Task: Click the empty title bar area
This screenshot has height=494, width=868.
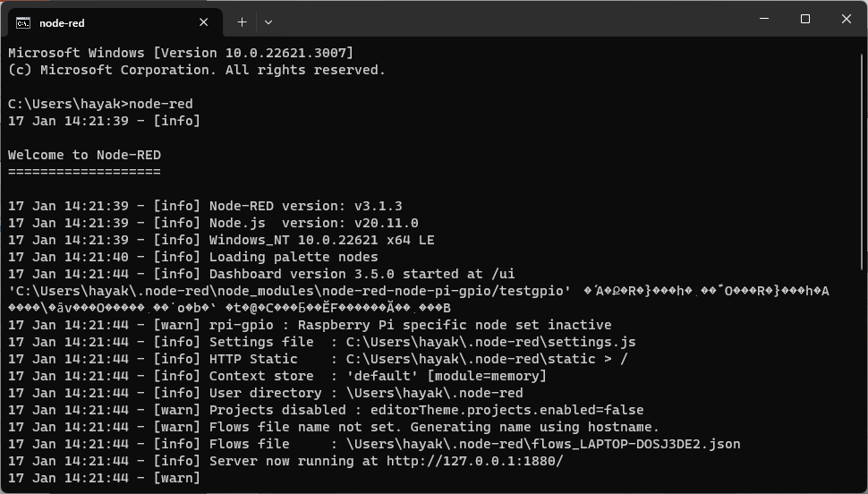Action: 510,20
